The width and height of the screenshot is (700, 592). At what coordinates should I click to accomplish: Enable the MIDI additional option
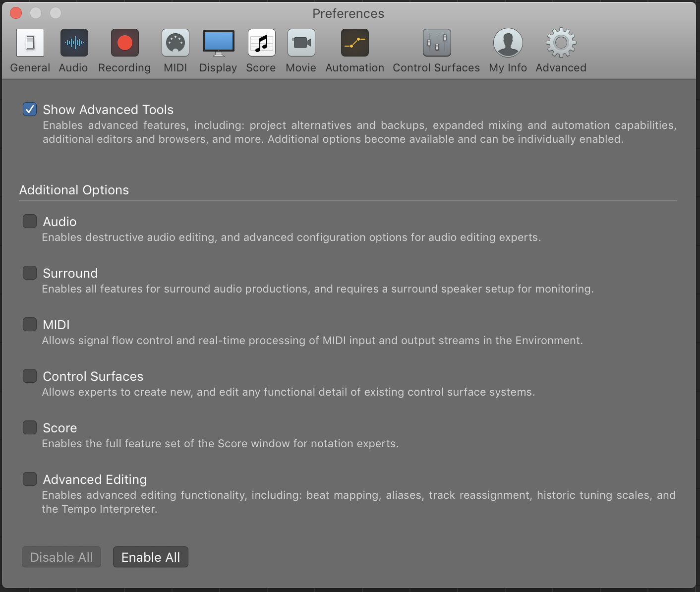pos(30,324)
